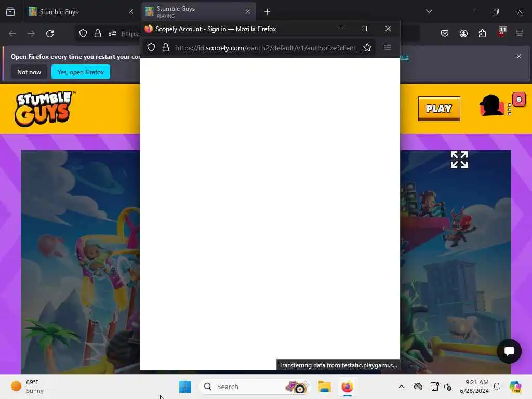The image size is (532, 399).
Task: Click the yellow PLAY button
Action: click(439, 109)
